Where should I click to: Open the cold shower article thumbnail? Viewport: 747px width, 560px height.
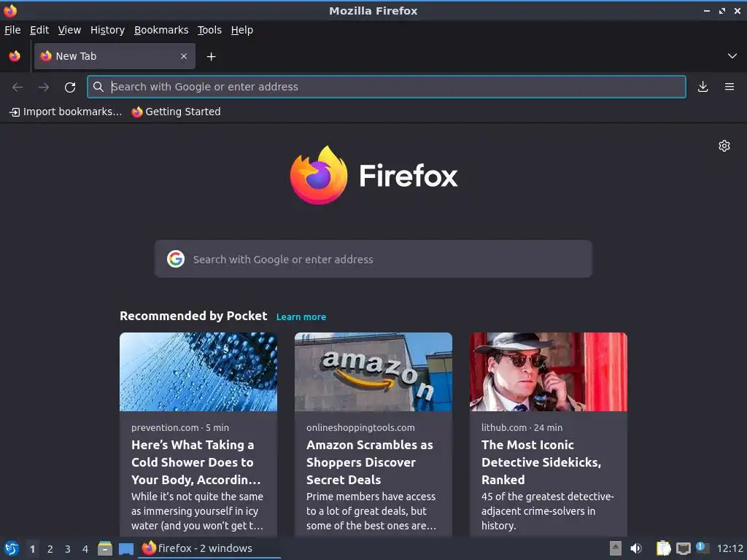pos(198,372)
